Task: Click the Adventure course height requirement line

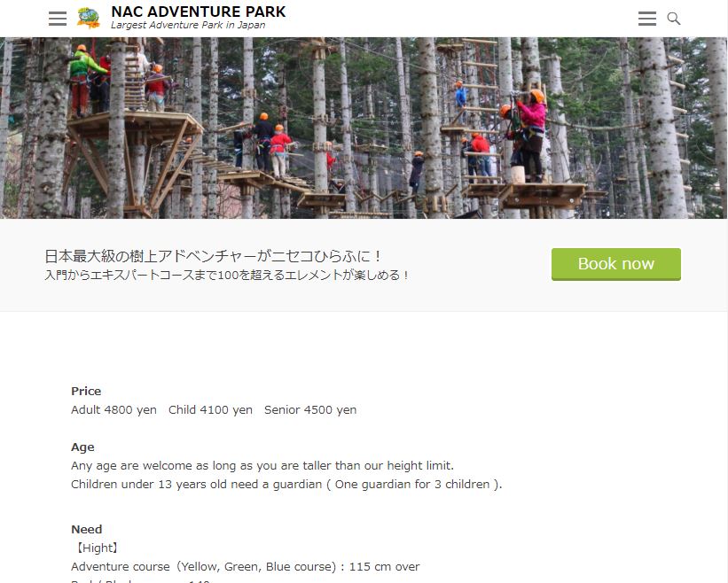Action: click(x=245, y=567)
